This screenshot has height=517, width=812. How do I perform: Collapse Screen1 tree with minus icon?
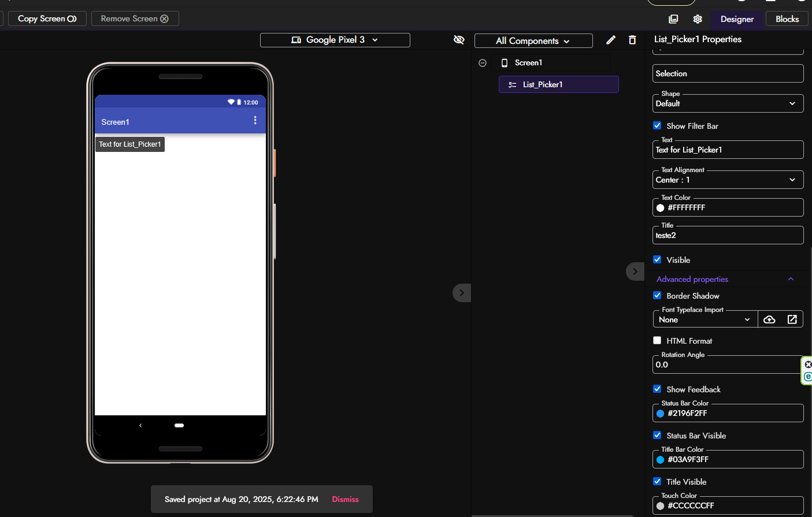[x=483, y=63]
